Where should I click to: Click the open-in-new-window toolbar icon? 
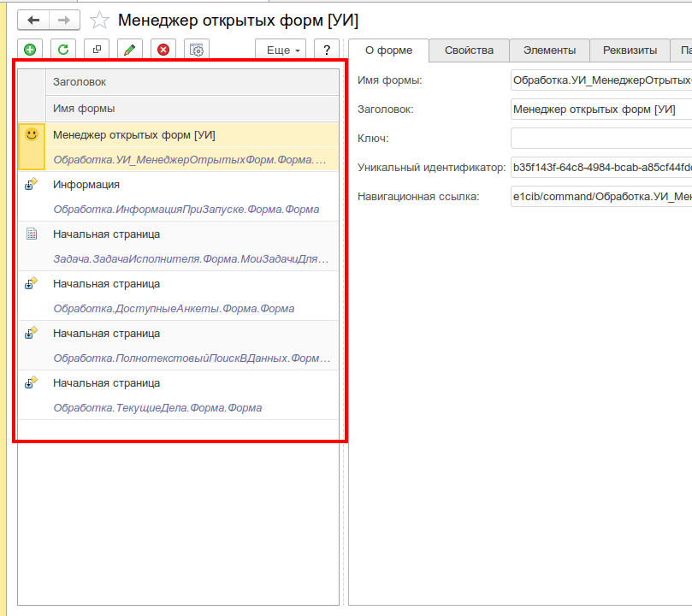click(x=97, y=50)
